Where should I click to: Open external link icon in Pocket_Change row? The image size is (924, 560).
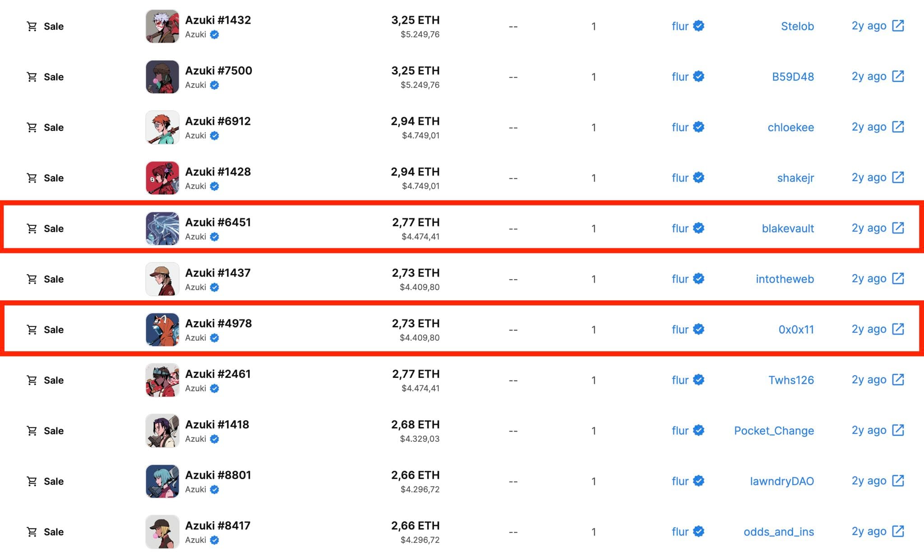pyautogui.click(x=898, y=430)
